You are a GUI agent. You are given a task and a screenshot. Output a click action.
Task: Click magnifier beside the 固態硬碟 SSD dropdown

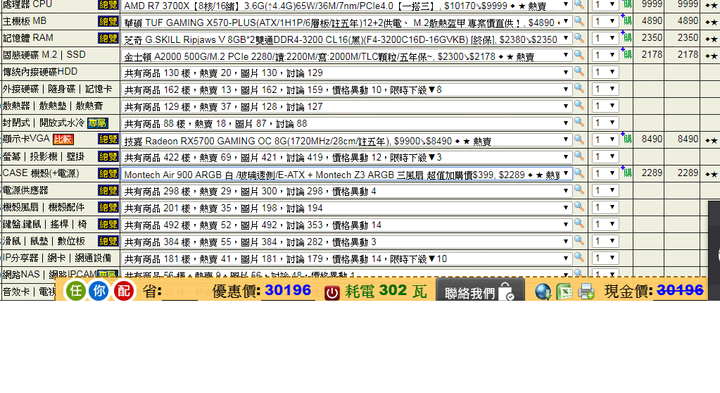579,55
